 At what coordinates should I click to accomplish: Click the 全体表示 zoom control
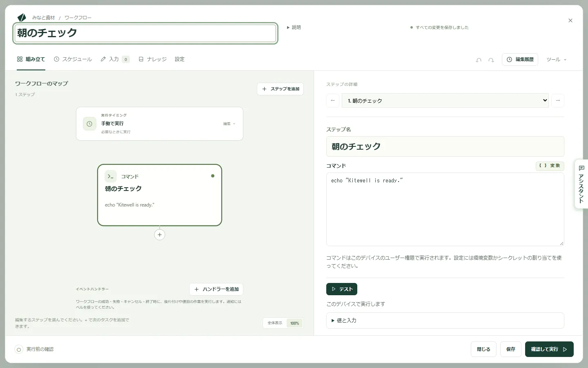[x=275, y=323]
